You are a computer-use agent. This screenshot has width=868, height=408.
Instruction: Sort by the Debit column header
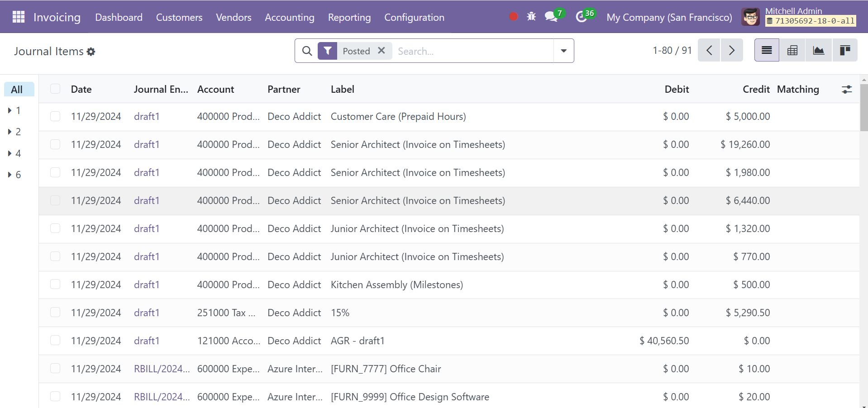[x=677, y=89]
